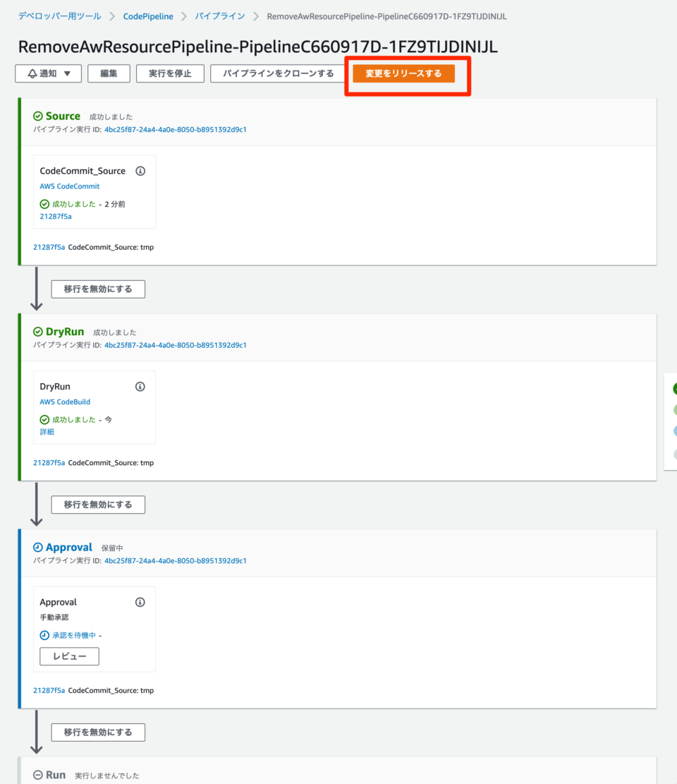Click the Run stage not-executed icon
The width and height of the screenshot is (677, 784).
(x=38, y=775)
